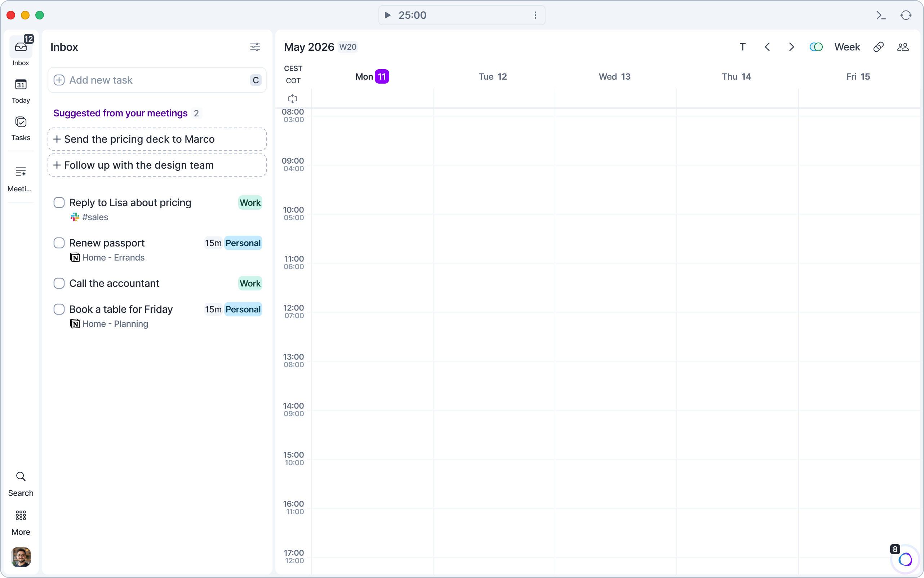Check off Renew passport task
The width and height of the screenshot is (924, 578).
pos(59,243)
